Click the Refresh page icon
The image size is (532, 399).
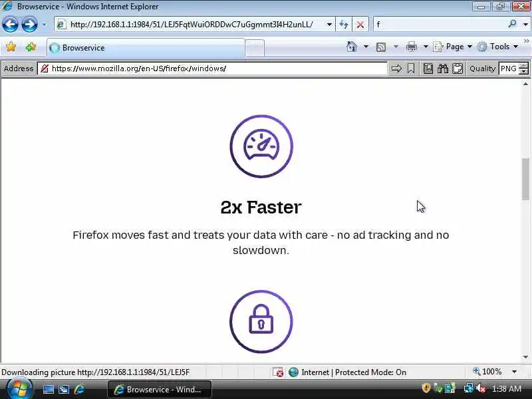click(344, 25)
